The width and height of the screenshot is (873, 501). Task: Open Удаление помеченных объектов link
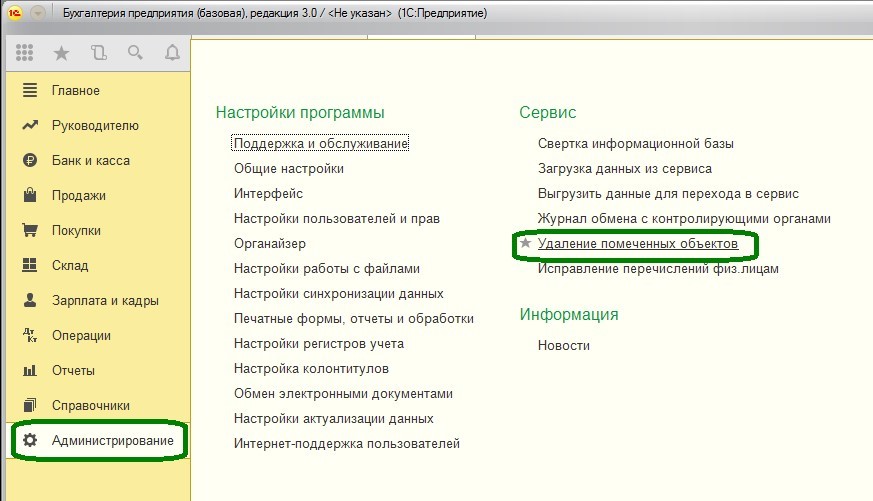coord(638,243)
